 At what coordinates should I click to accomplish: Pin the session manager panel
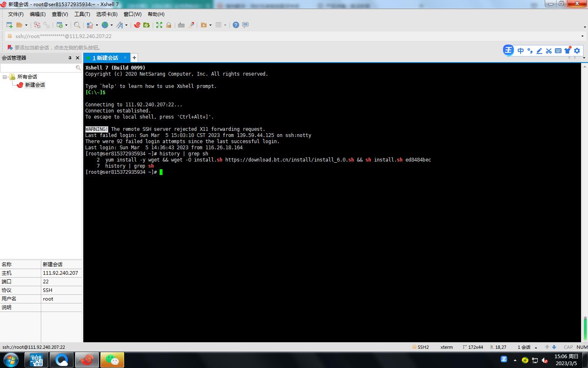pos(70,58)
